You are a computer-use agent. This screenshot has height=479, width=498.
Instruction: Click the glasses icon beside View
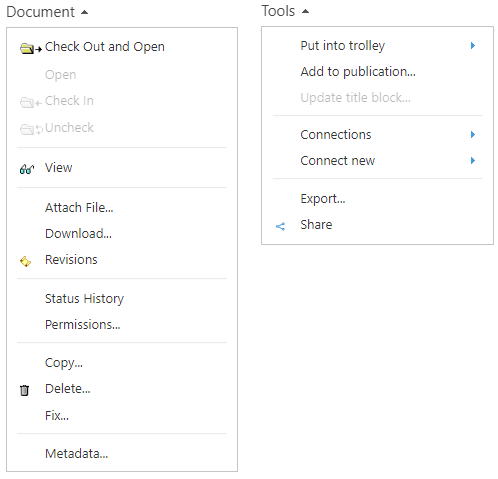(27, 169)
